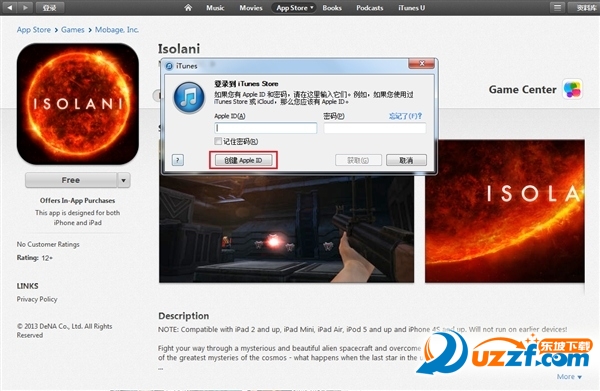The height and width of the screenshot is (391, 600).
Task: Open the Mobage, Inc. breadcrumb link
Action: click(117, 30)
